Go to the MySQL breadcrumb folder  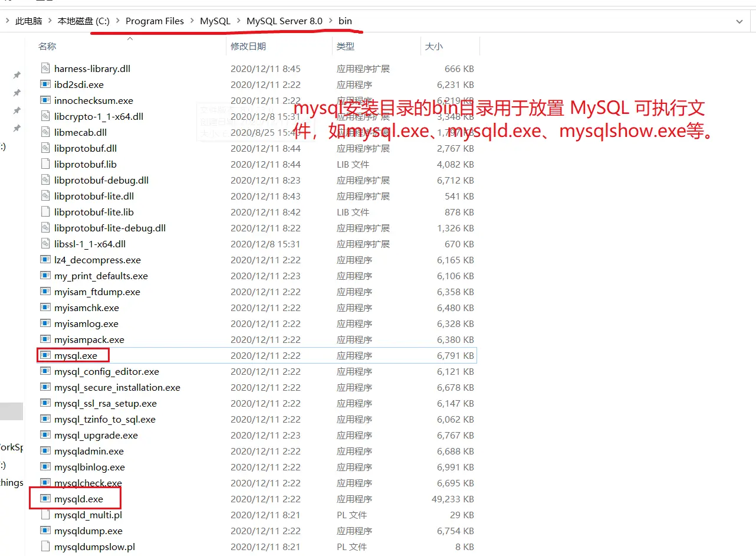(x=215, y=21)
